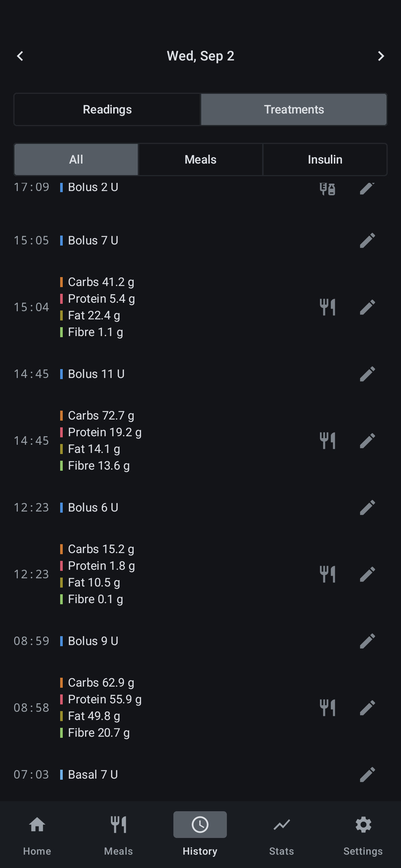The height and width of the screenshot is (868, 401).
Task: Edit the 07:03 Basal 7 U entry
Action: coord(367,775)
